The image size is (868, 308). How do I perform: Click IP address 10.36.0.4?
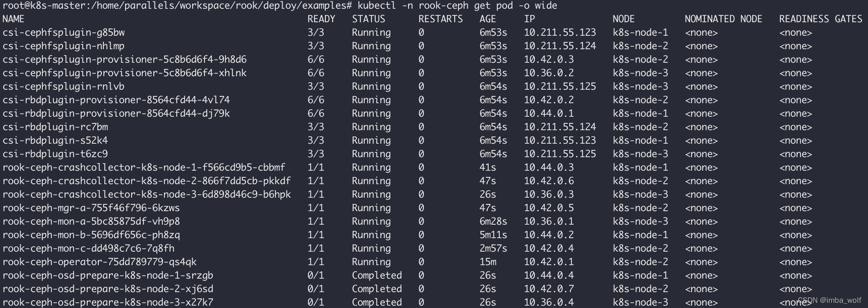[549, 302]
